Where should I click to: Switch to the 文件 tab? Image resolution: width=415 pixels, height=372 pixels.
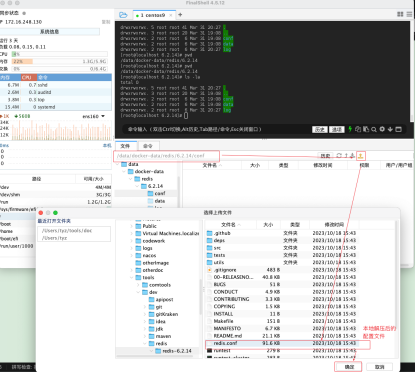(x=126, y=146)
